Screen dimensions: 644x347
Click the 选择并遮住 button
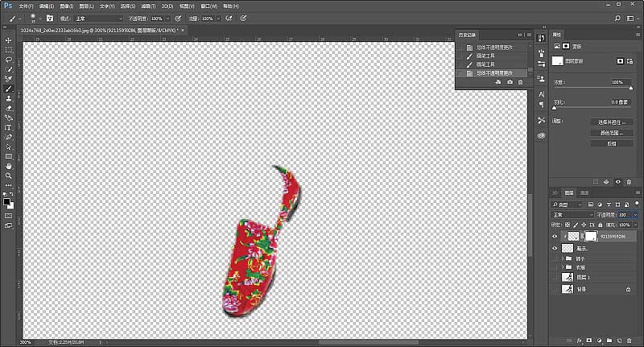(x=611, y=122)
